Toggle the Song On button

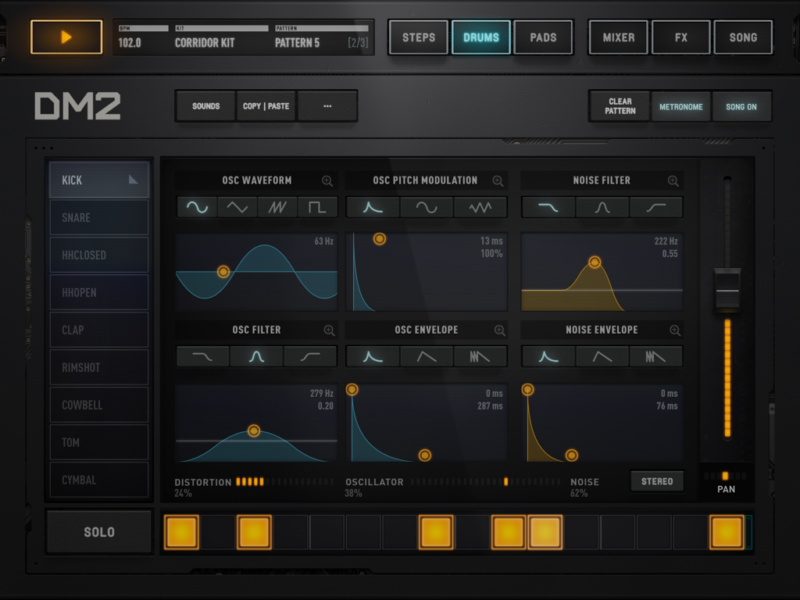[741, 106]
